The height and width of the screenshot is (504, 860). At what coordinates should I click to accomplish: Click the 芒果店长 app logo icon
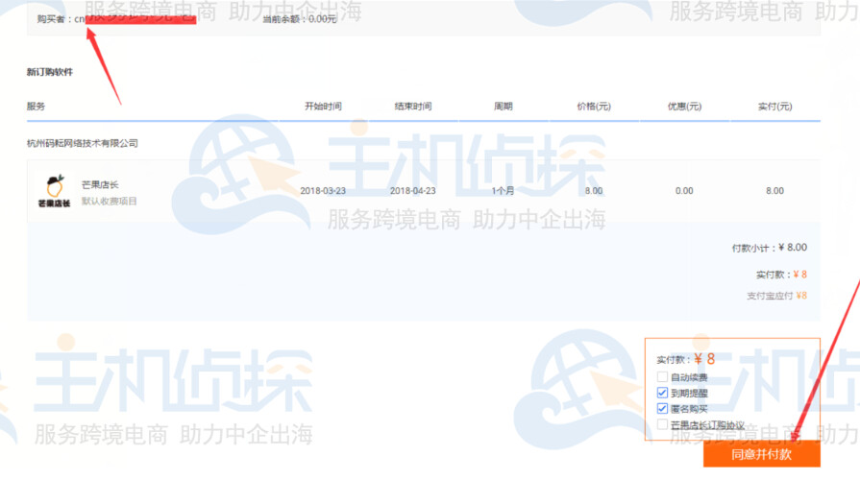click(x=54, y=191)
